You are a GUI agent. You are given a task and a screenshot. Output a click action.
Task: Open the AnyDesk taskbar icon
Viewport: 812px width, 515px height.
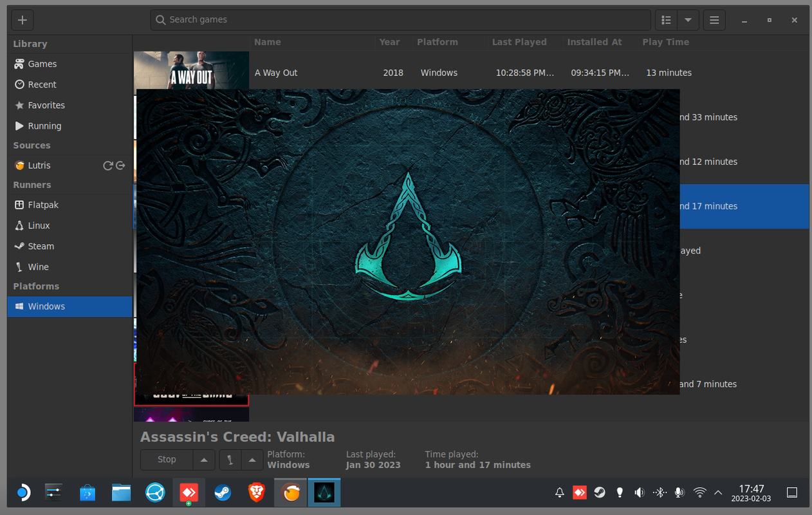pyautogui.click(x=189, y=493)
